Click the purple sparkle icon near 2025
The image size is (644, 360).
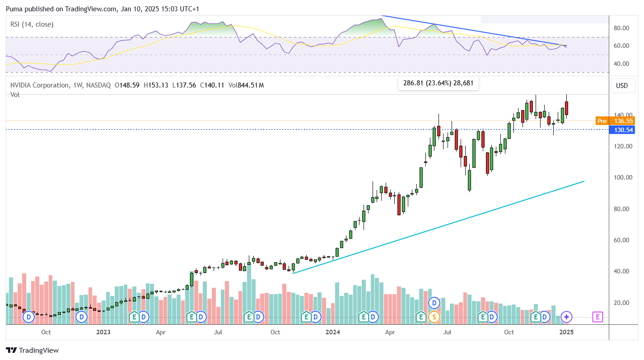point(566,317)
